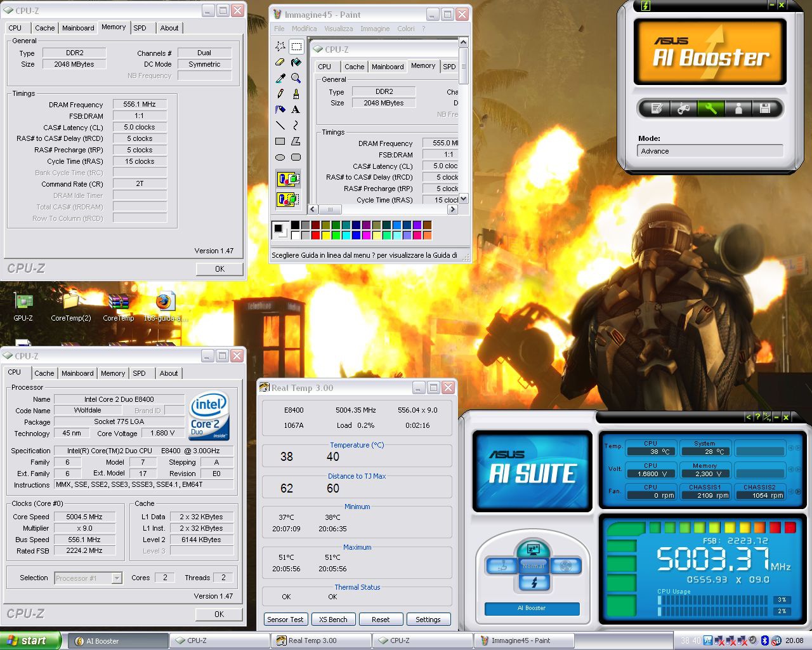
Task: Pick the Eraser tool in Paint
Action: (280, 62)
